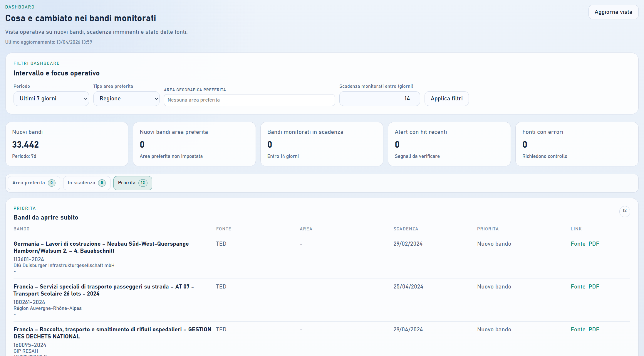644x356 pixels.
Task: Click the Applica filtri button
Action: (446, 99)
